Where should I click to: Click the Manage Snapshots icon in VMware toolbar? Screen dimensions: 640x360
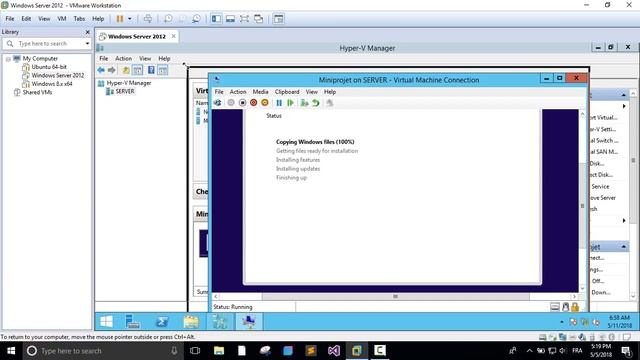pyautogui.click(x=196, y=19)
